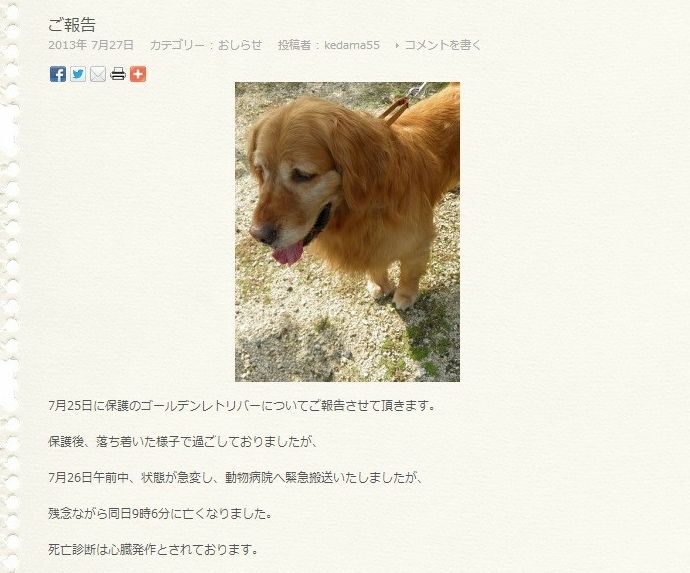Image resolution: width=690 pixels, height=573 pixels.
Task: Open the おしらせ category link
Action: pyautogui.click(x=240, y=45)
